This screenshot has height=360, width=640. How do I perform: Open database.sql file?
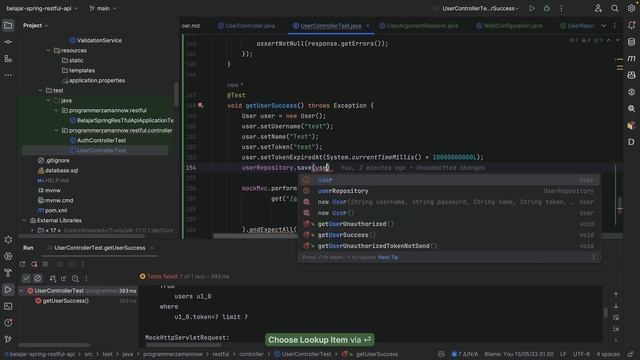[x=58, y=170]
